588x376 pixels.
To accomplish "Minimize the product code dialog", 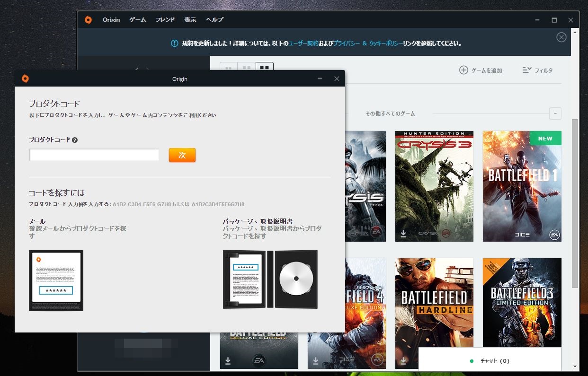I will [320, 79].
